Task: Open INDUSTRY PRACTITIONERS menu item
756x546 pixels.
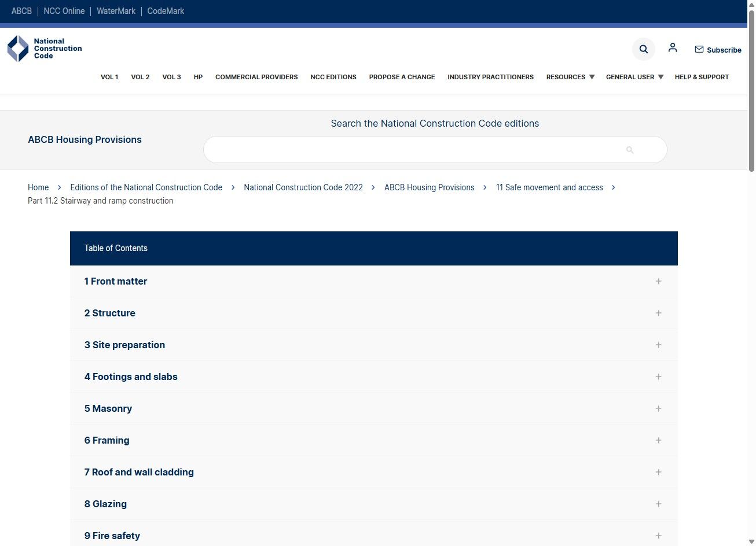Action: pyautogui.click(x=490, y=77)
